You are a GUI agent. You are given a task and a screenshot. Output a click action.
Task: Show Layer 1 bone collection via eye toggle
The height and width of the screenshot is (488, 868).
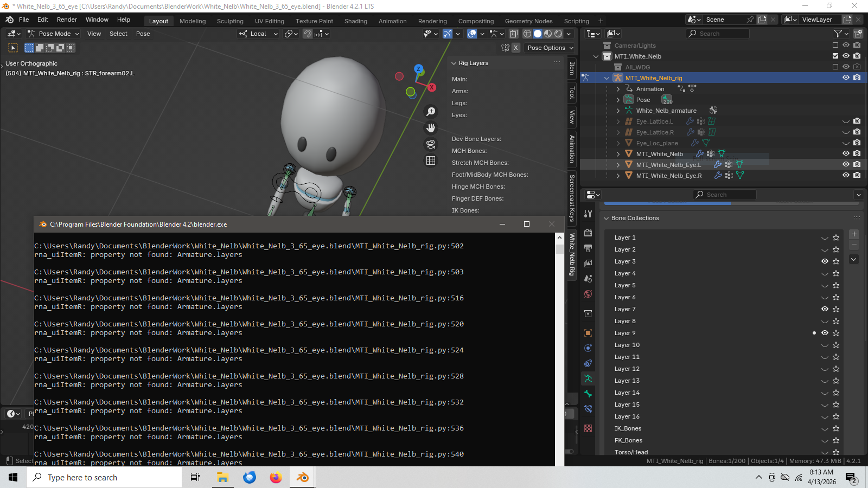click(825, 237)
